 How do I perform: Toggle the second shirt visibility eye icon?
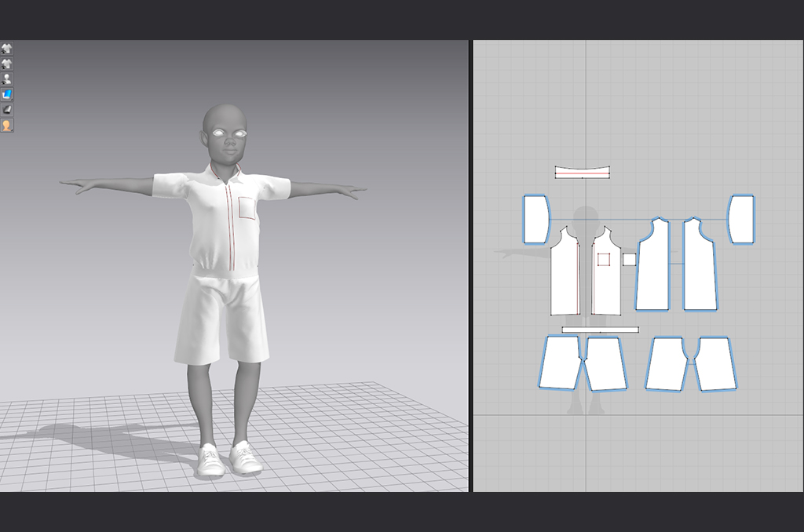point(7,64)
